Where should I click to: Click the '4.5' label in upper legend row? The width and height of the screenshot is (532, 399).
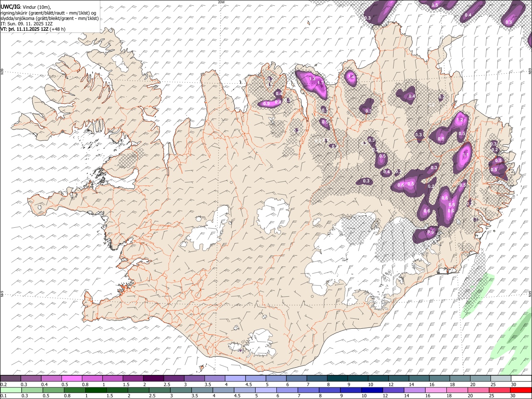point(249,384)
